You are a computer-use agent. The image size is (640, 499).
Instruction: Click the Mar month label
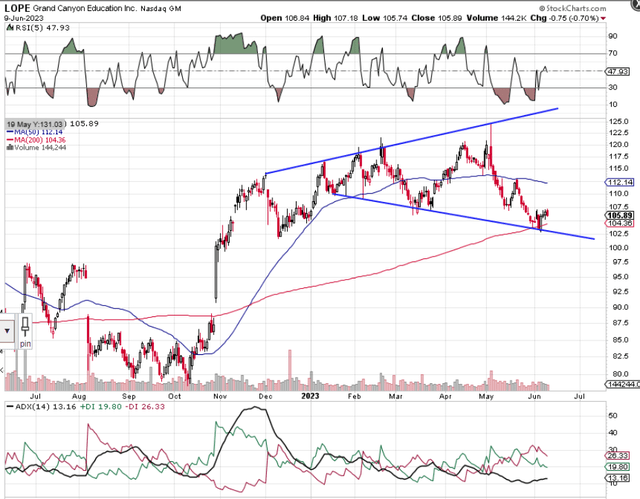click(x=396, y=397)
